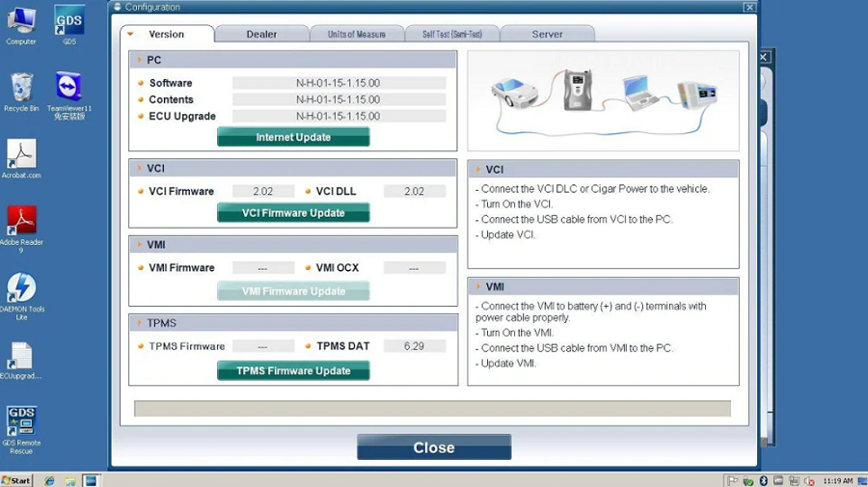Click the VMI section header arrow on the left
Viewport: 868px width, 487px height.
pyautogui.click(x=140, y=245)
